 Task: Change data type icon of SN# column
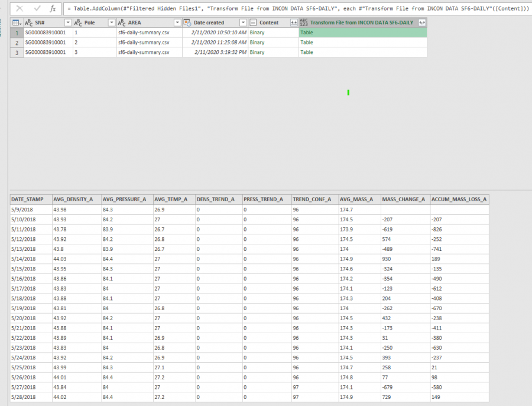tap(29, 22)
